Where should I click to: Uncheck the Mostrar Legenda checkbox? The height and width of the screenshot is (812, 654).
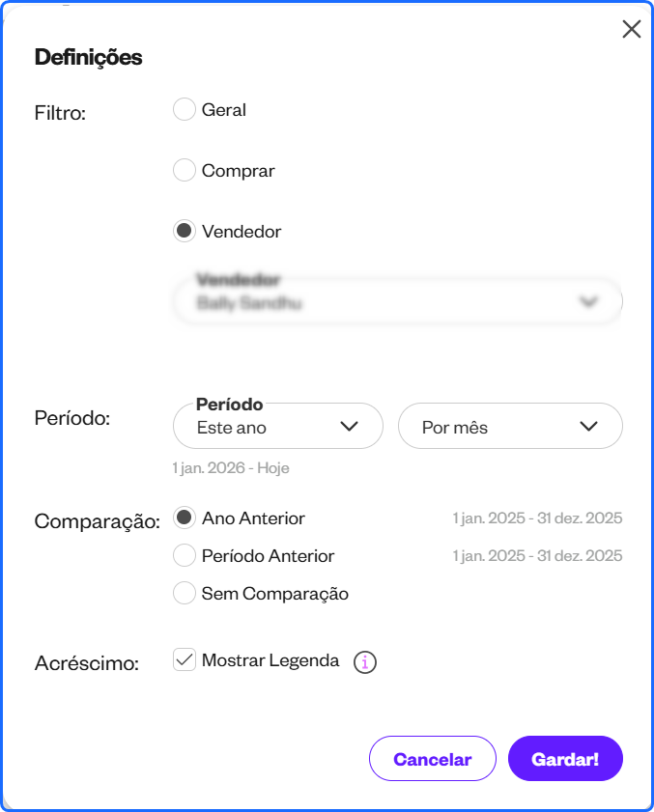pyautogui.click(x=184, y=659)
